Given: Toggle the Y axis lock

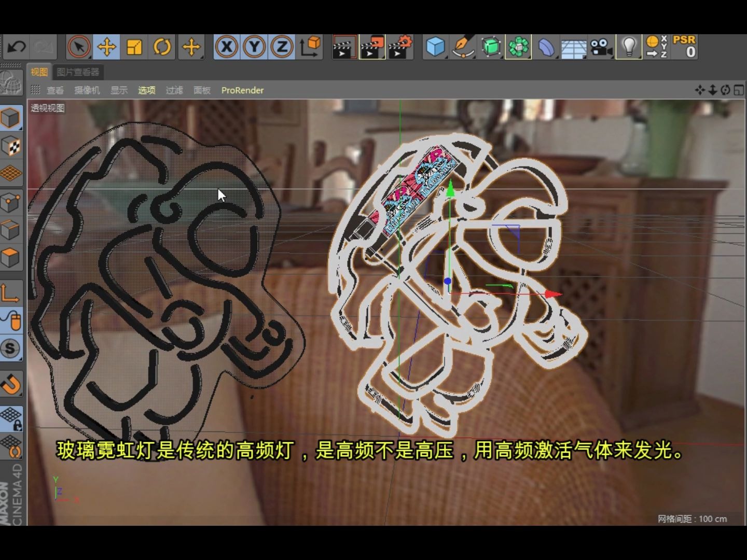Looking at the screenshot, I should click(255, 47).
